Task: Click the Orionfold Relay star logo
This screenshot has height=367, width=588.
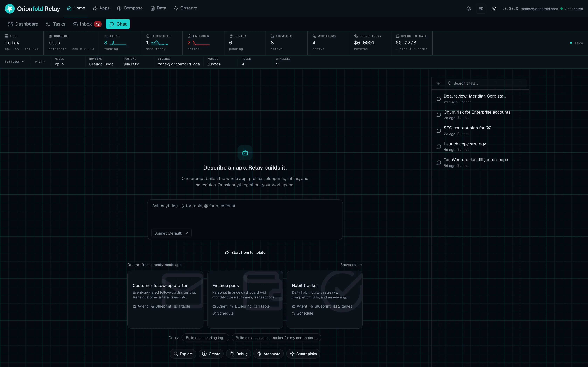Action: click(x=10, y=9)
